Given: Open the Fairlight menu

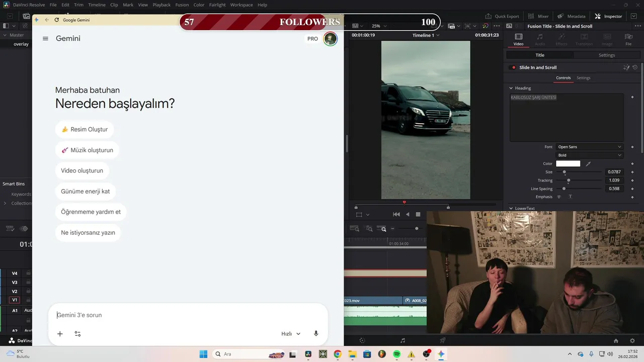Looking at the screenshot, I should (x=217, y=5).
